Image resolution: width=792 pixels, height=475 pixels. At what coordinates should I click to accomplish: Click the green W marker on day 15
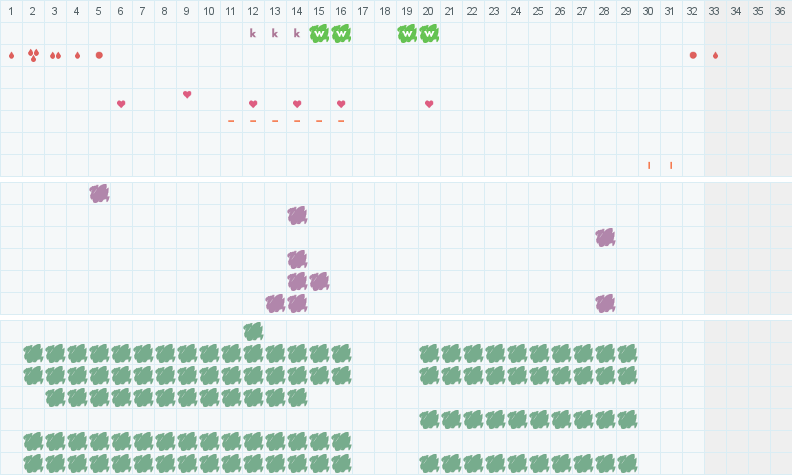tap(319, 33)
